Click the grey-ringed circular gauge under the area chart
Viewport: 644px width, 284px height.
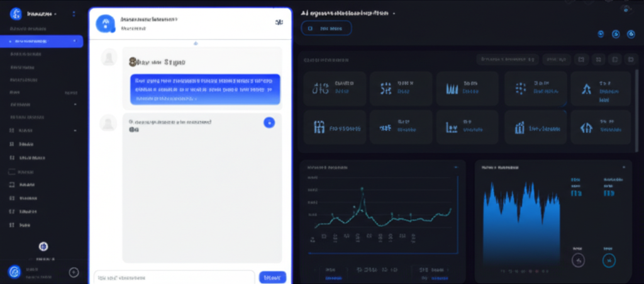[x=579, y=260]
